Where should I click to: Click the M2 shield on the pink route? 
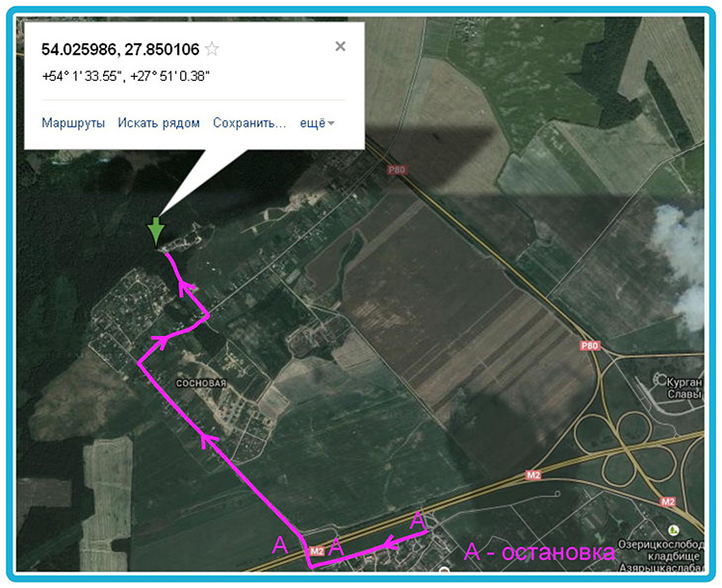pos(317,550)
